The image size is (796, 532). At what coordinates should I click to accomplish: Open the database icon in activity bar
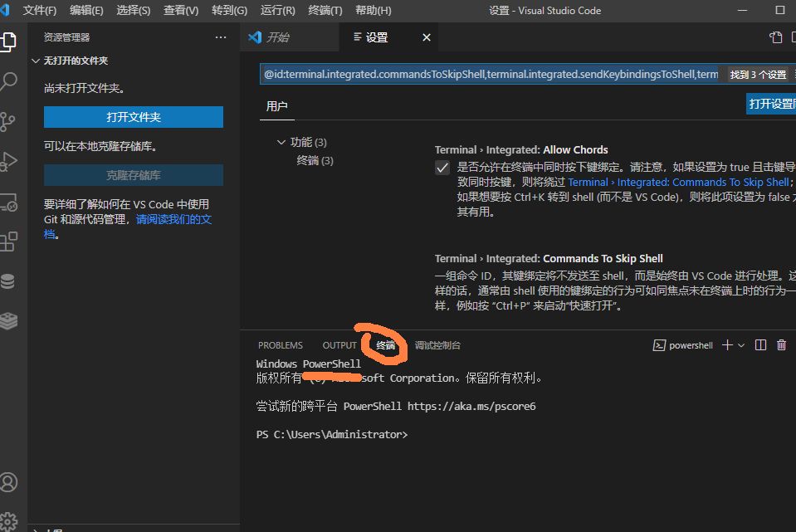[x=7, y=281]
